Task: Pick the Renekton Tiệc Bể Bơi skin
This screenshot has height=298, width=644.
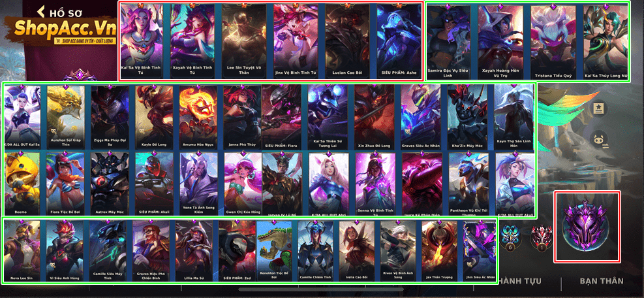Action: [x=274, y=251]
